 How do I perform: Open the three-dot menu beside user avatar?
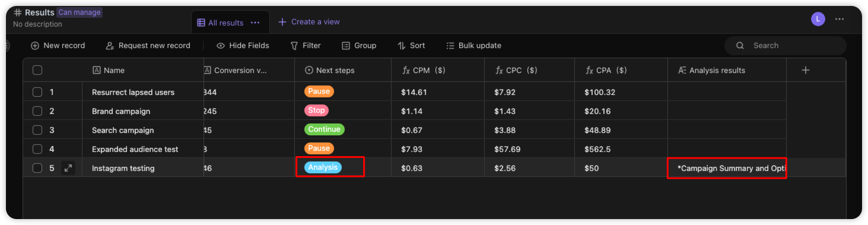(839, 19)
